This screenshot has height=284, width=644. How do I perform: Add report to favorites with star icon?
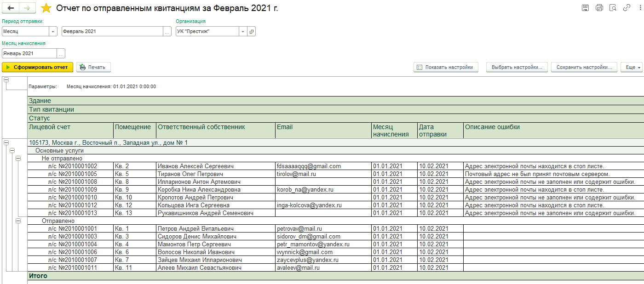point(46,8)
